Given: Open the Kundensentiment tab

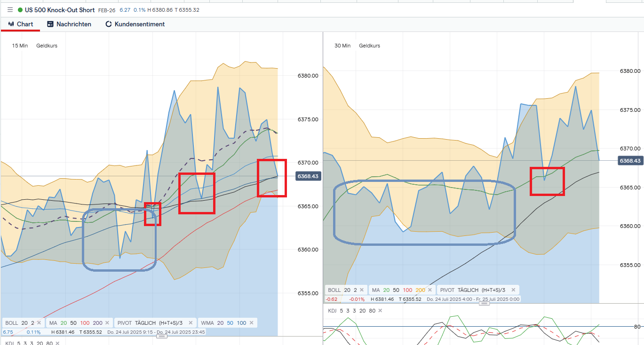Looking at the screenshot, I should [x=135, y=24].
